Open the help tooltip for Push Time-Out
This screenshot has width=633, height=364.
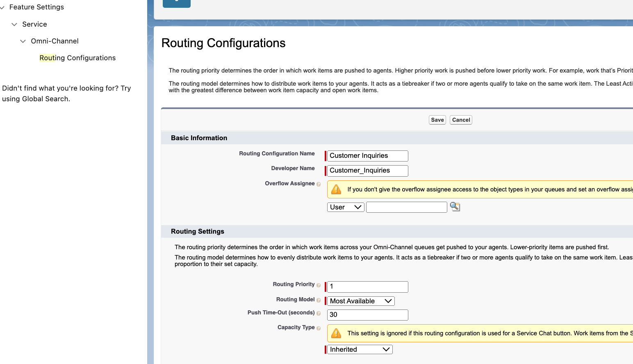[x=319, y=313]
